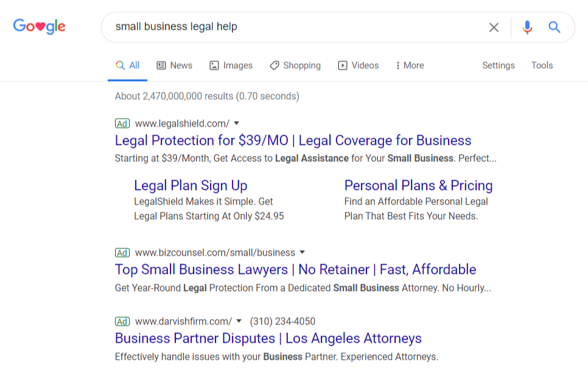Image resolution: width=588 pixels, height=375 pixels.
Task: Click the blue search magnifier icon
Action: click(554, 27)
